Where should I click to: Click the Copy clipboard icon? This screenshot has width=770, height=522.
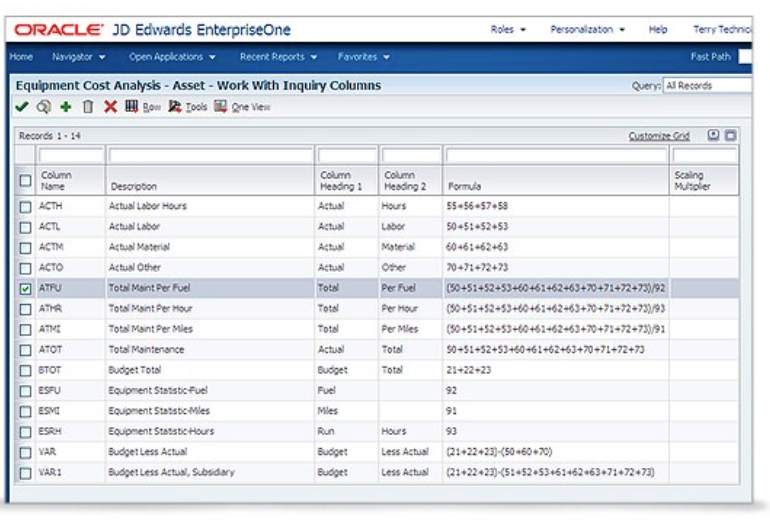click(x=88, y=107)
